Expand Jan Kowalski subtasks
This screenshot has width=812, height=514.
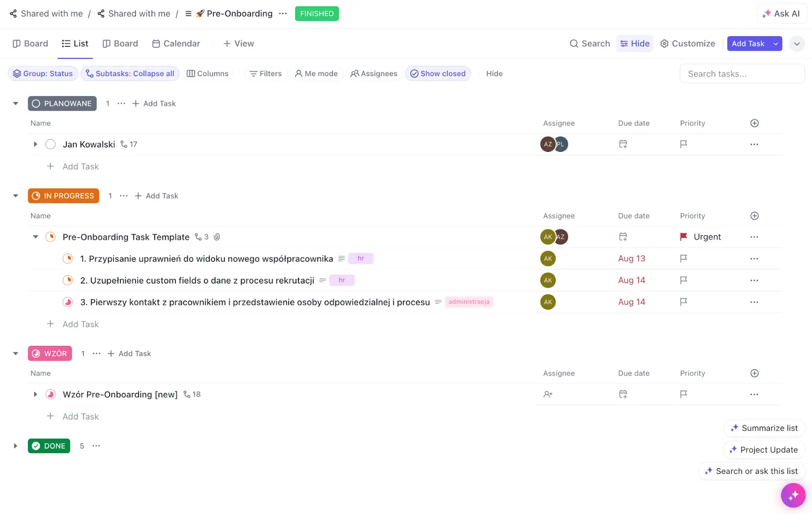[35, 144]
